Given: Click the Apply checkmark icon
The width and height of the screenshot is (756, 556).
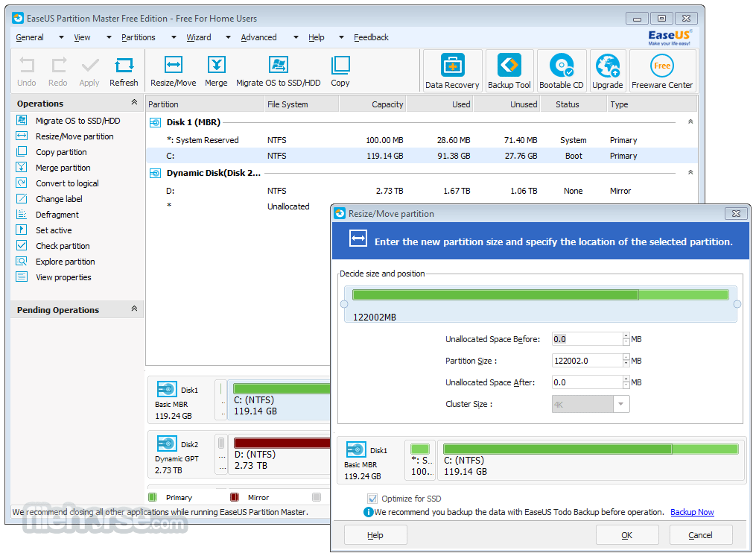Looking at the screenshot, I should tap(89, 66).
